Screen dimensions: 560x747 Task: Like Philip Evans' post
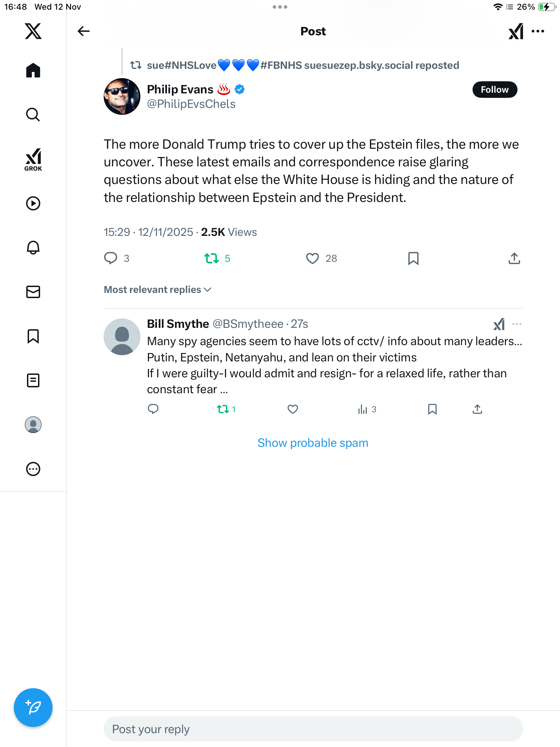point(312,258)
